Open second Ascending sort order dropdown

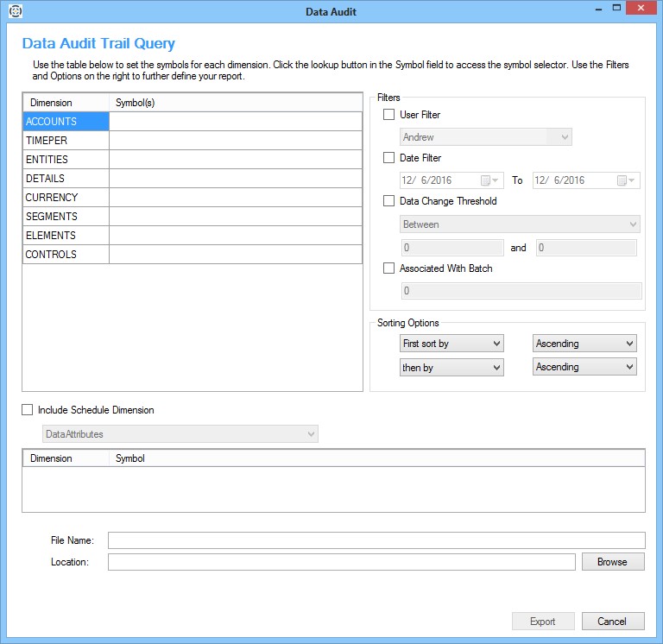[x=584, y=367]
